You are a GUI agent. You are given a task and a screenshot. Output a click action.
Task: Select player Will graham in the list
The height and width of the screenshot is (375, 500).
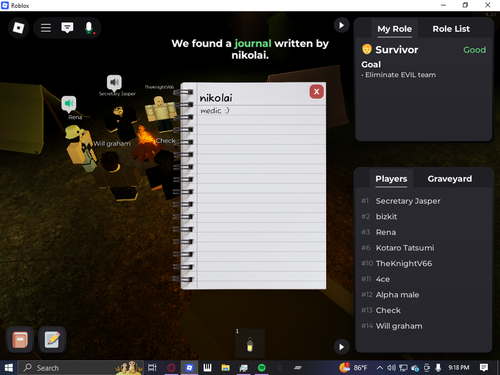coord(399,326)
